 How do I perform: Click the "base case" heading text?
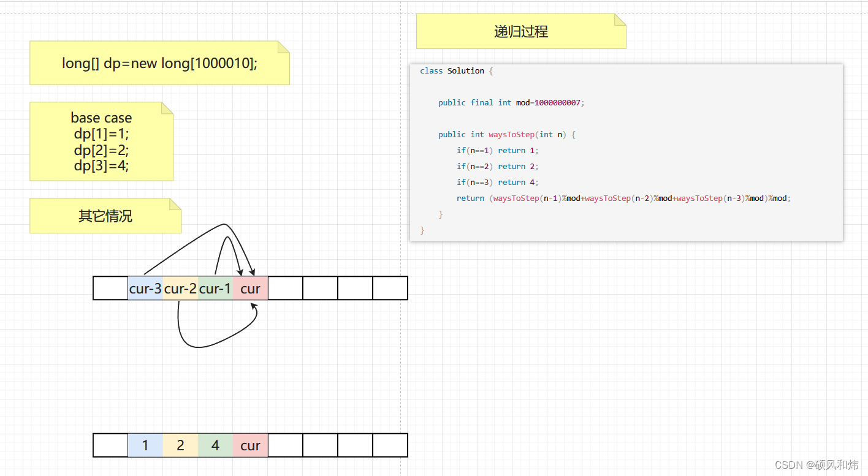pyautogui.click(x=101, y=118)
